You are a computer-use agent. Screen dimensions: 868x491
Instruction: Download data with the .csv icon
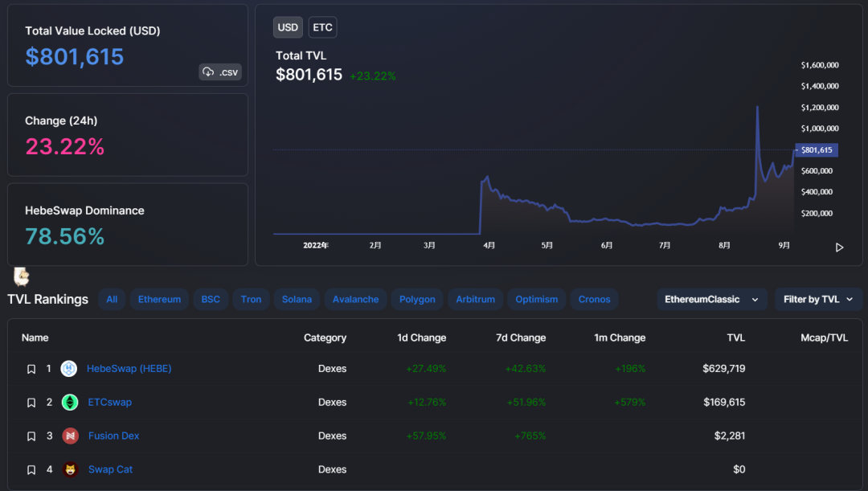coord(220,72)
